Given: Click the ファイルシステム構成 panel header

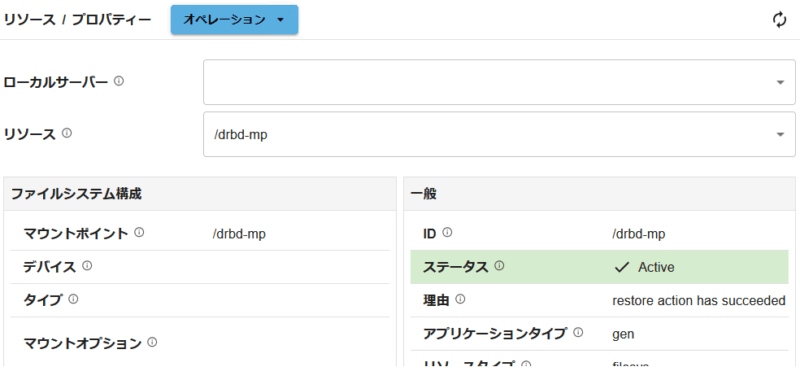Looking at the screenshot, I should coord(200,194).
